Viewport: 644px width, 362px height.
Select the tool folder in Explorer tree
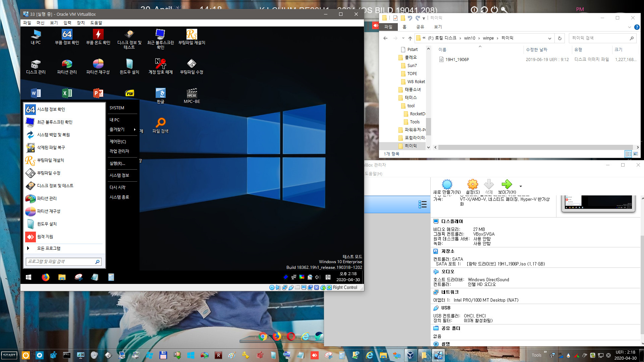pos(411,106)
